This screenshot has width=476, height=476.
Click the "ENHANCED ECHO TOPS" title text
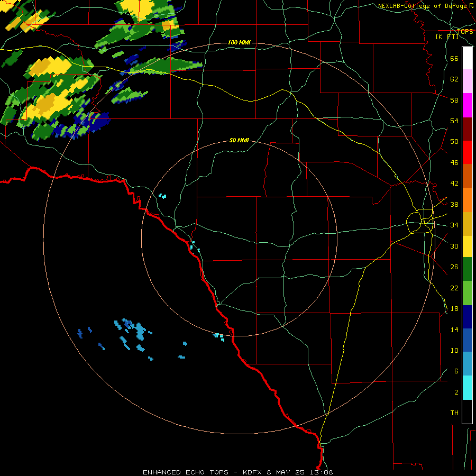(186, 472)
